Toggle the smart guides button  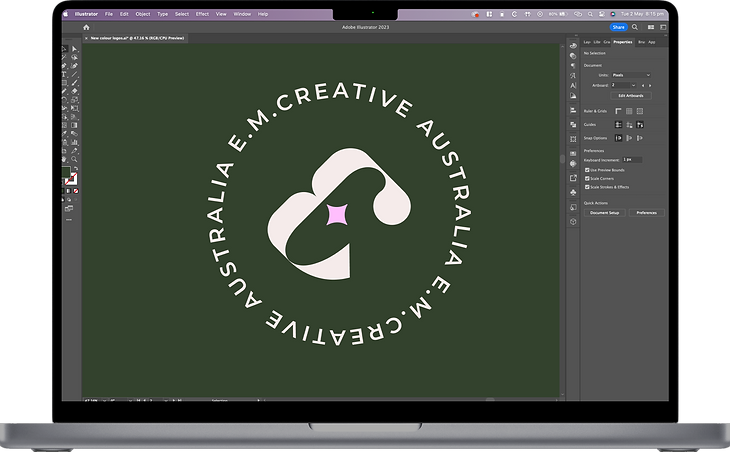(x=640, y=124)
